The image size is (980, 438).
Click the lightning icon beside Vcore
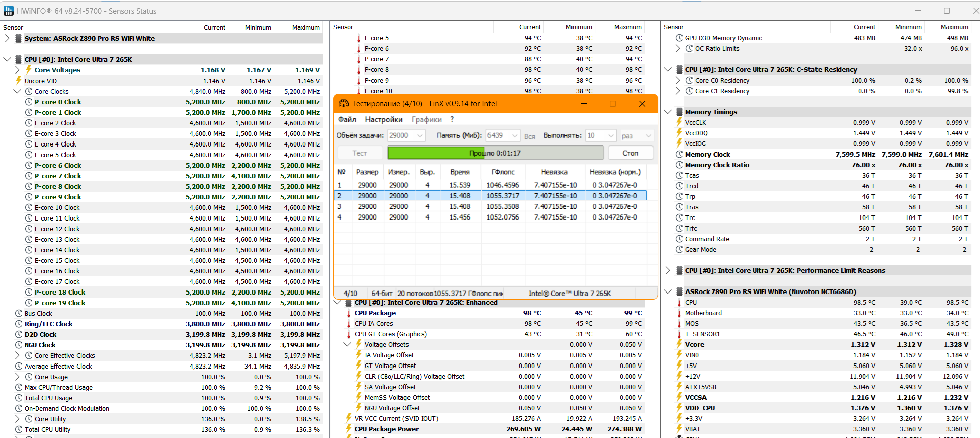click(679, 344)
